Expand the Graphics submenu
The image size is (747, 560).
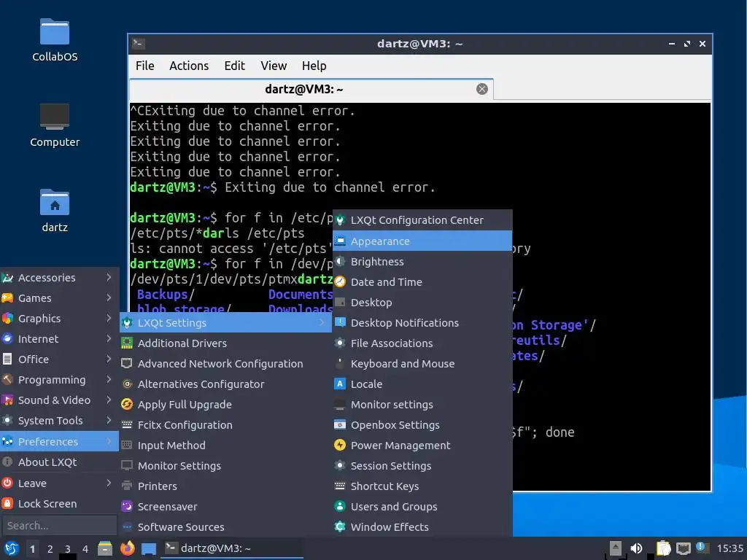59,319
